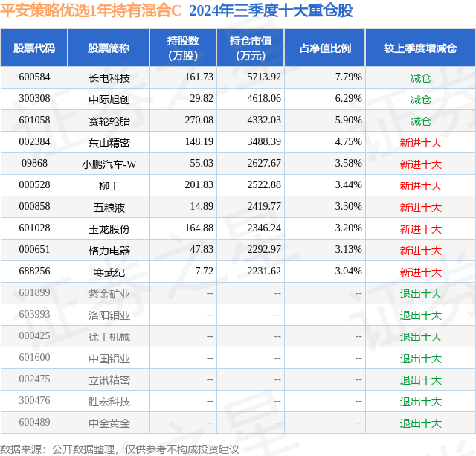Click 退出十大 in the 徐工机械 row
Screen dimensions: 476x456
[420, 337]
